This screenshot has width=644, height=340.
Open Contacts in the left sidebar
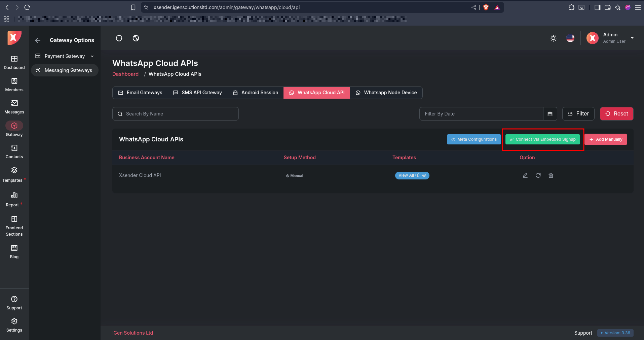pyautogui.click(x=14, y=151)
